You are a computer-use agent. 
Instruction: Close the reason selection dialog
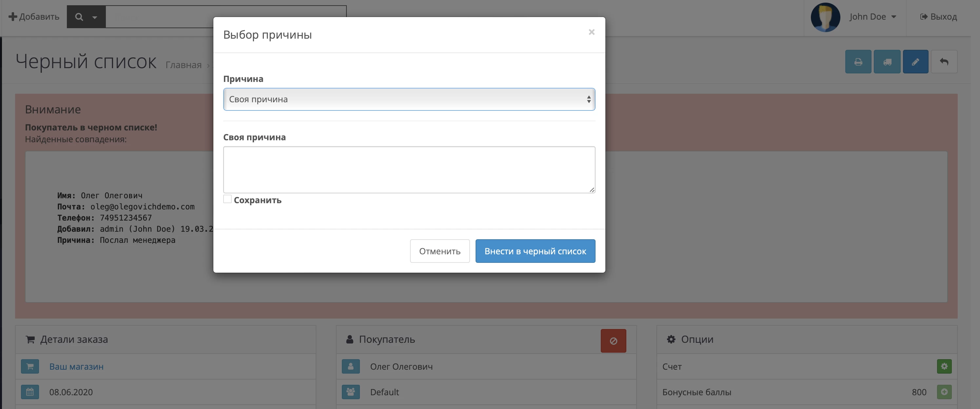pyautogui.click(x=591, y=32)
